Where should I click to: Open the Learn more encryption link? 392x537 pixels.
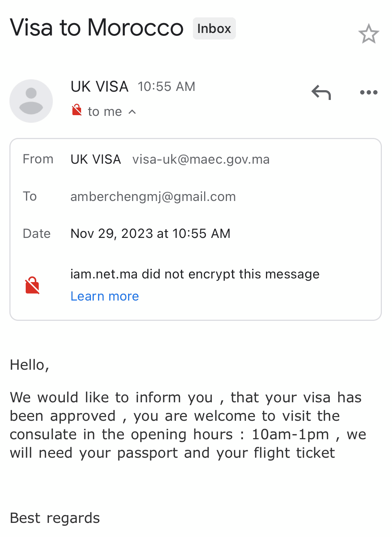105,296
